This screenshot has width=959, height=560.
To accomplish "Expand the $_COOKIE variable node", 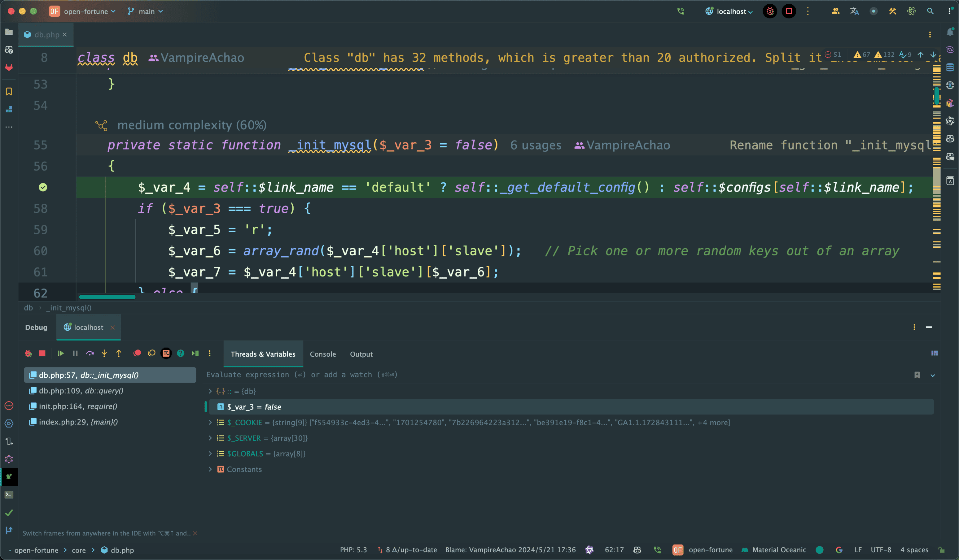I will [x=210, y=422].
